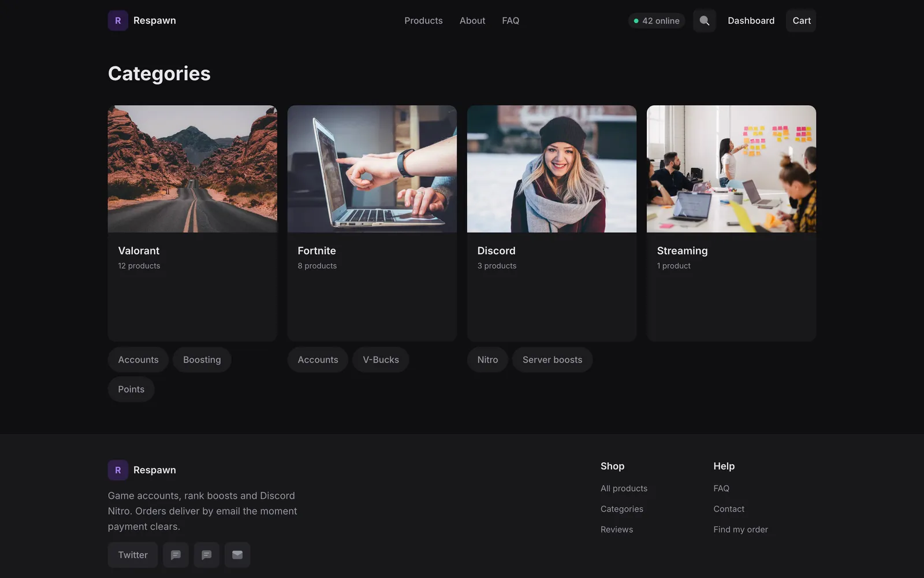
Task: Go to the About page
Action: click(472, 21)
